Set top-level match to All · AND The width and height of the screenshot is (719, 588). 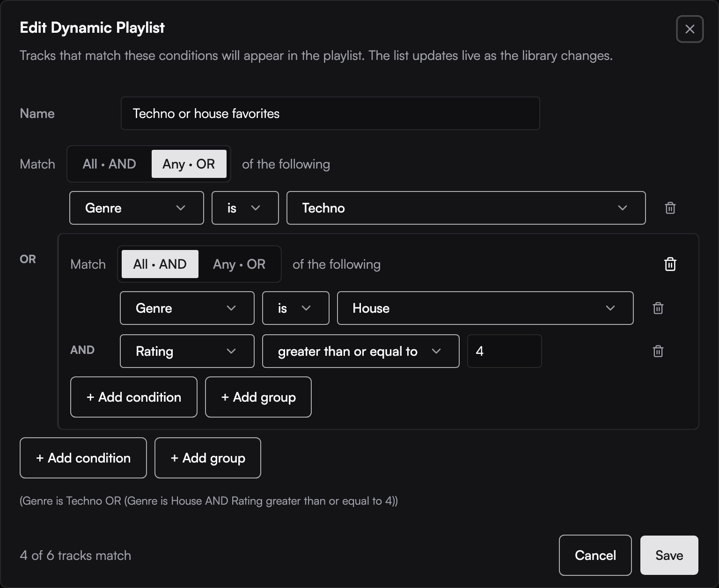(x=109, y=164)
